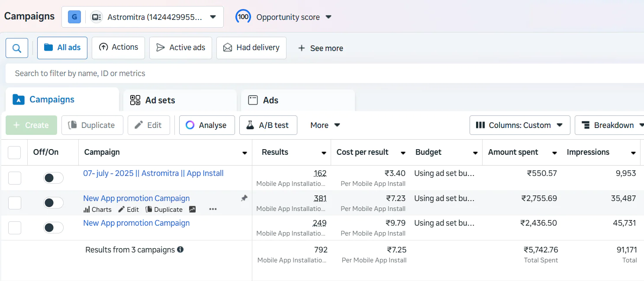Tick the select-all checkbox in table header
The height and width of the screenshot is (281, 644).
(14, 152)
